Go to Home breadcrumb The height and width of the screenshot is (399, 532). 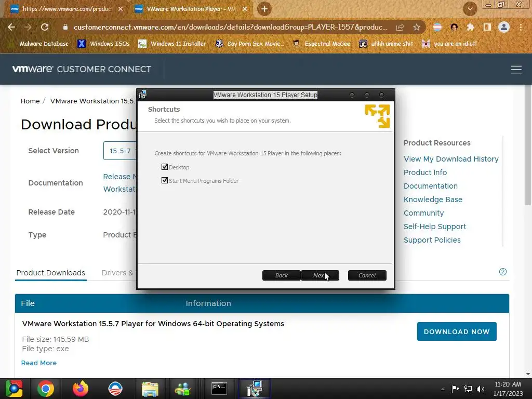[x=30, y=101]
